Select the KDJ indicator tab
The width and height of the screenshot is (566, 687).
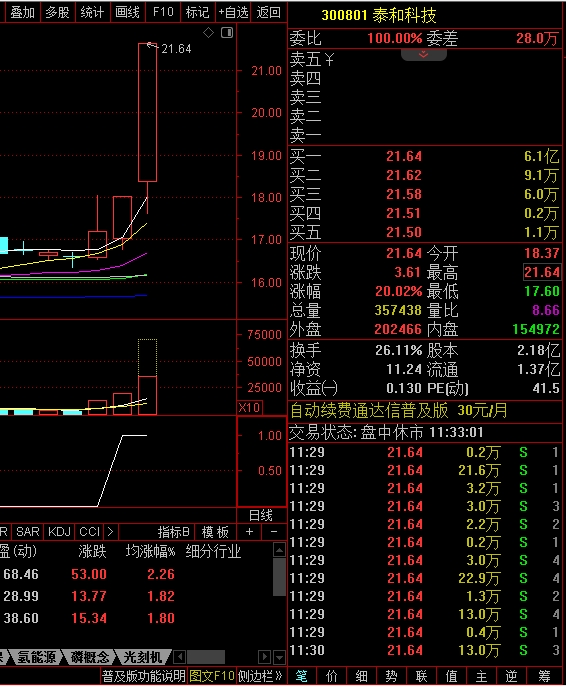pos(59,532)
